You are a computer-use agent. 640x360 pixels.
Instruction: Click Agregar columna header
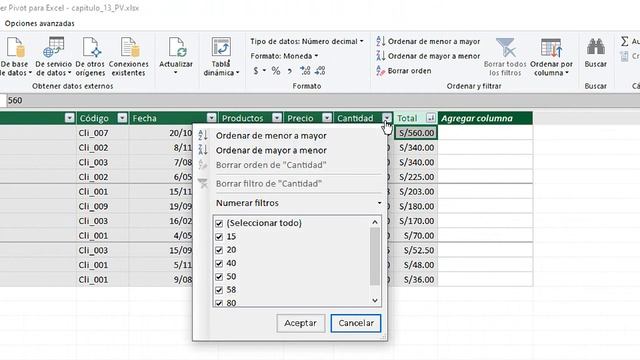(x=485, y=118)
